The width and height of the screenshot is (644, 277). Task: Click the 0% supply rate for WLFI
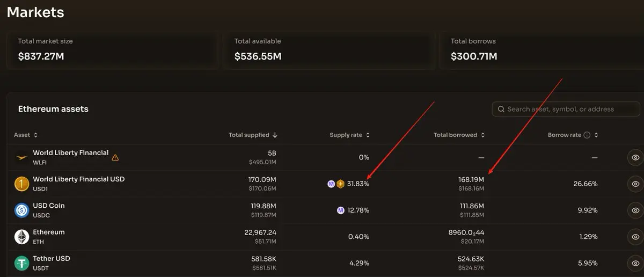coord(364,158)
